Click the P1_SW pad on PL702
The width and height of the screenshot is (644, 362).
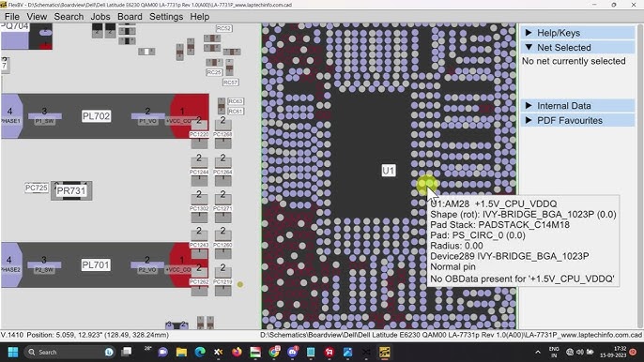[45, 116]
